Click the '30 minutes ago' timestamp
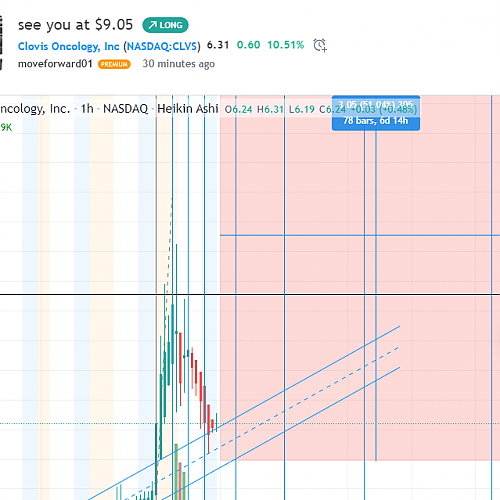Image resolution: width=500 pixels, height=500 pixels. pyautogui.click(x=179, y=64)
